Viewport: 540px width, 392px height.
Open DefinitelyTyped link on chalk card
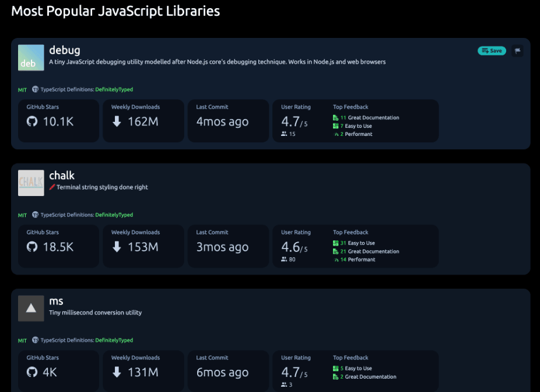point(114,215)
